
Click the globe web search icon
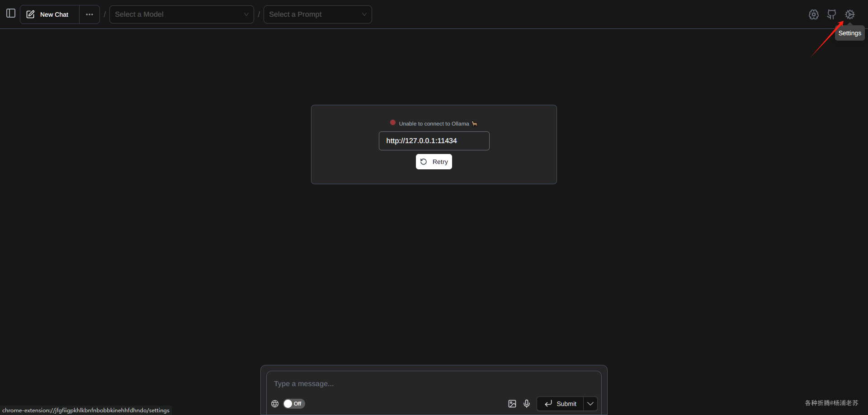point(275,404)
